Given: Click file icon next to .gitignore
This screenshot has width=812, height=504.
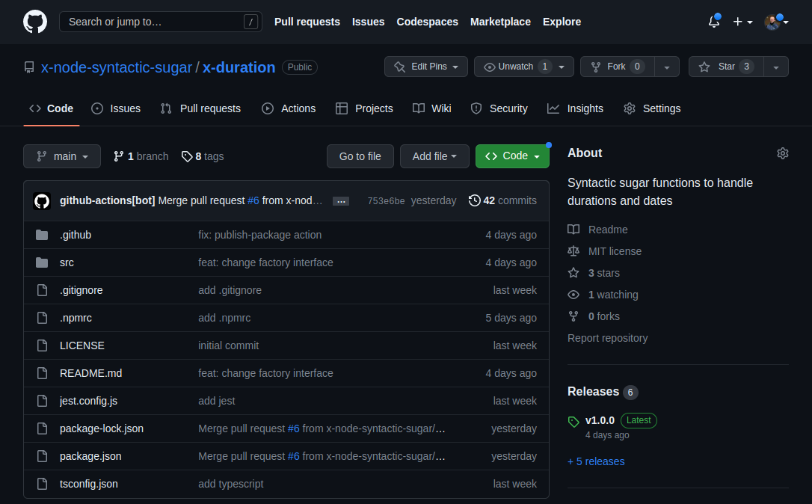Looking at the screenshot, I should [x=42, y=290].
